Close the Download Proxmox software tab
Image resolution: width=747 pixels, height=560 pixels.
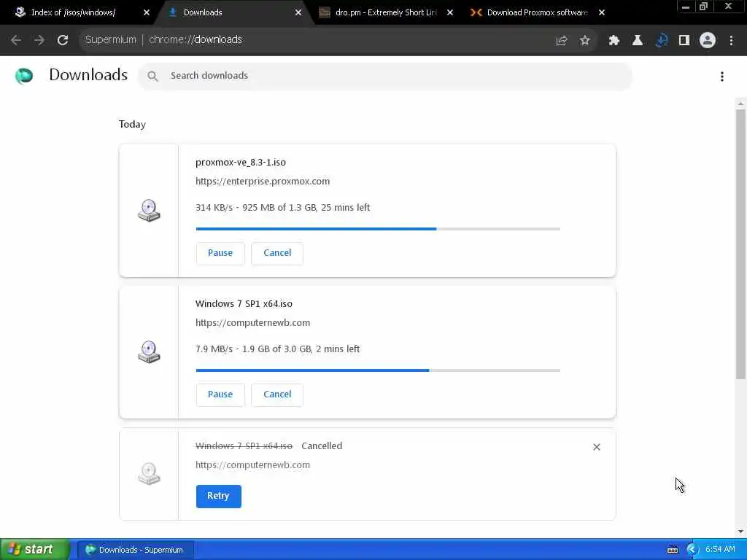point(602,13)
